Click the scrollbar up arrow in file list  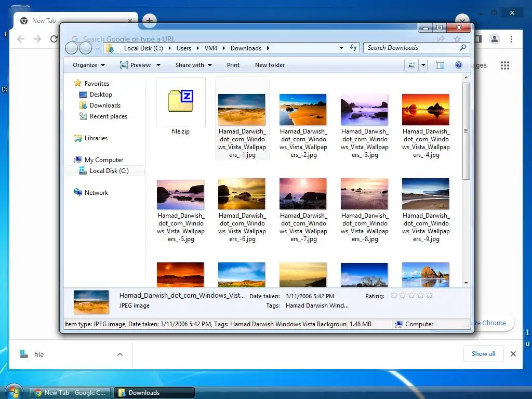coord(466,78)
